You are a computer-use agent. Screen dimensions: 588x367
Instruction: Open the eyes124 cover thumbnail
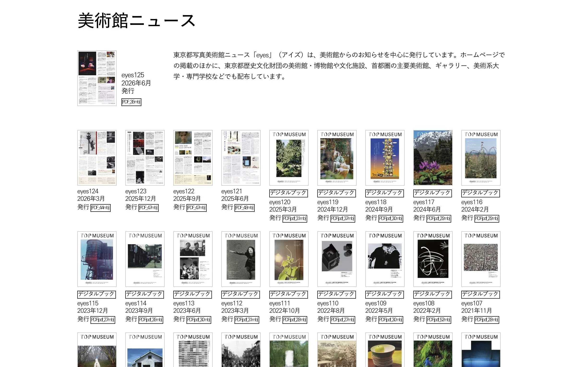pyautogui.click(x=97, y=158)
